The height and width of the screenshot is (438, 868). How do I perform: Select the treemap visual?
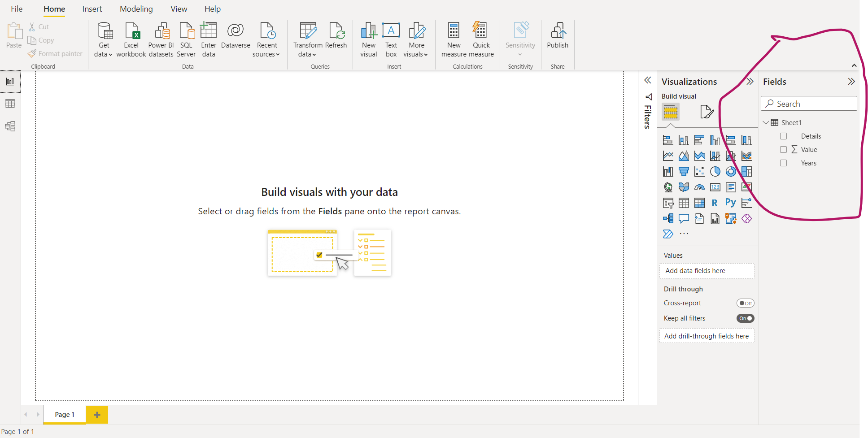click(746, 172)
